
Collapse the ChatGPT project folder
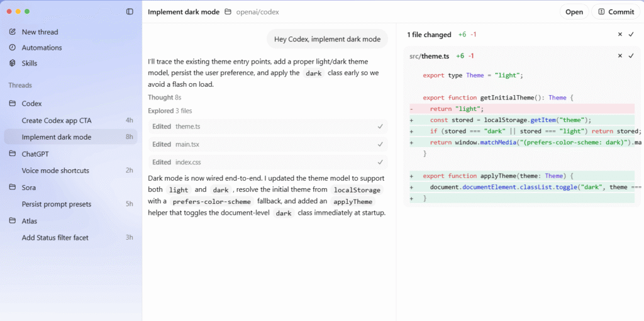13,154
